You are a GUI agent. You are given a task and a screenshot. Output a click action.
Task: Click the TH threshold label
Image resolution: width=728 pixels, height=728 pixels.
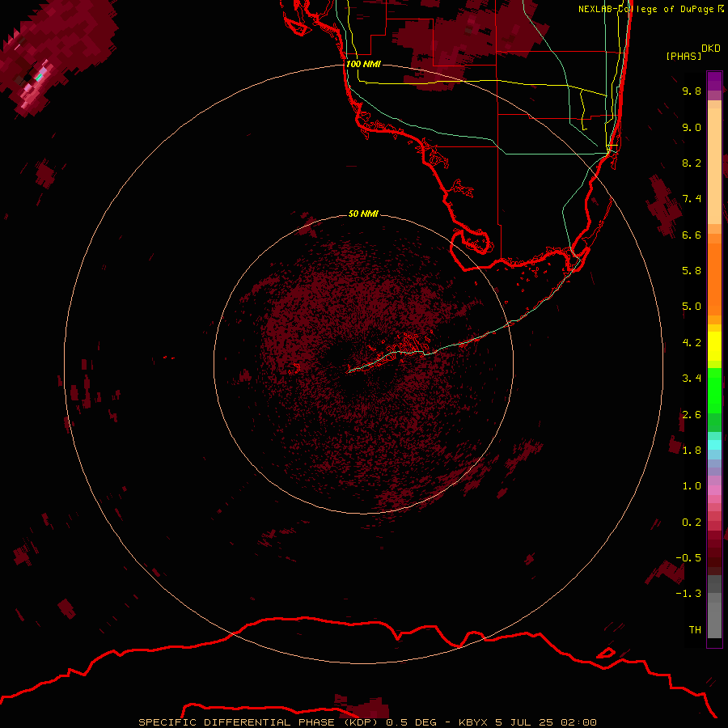point(695,630)
